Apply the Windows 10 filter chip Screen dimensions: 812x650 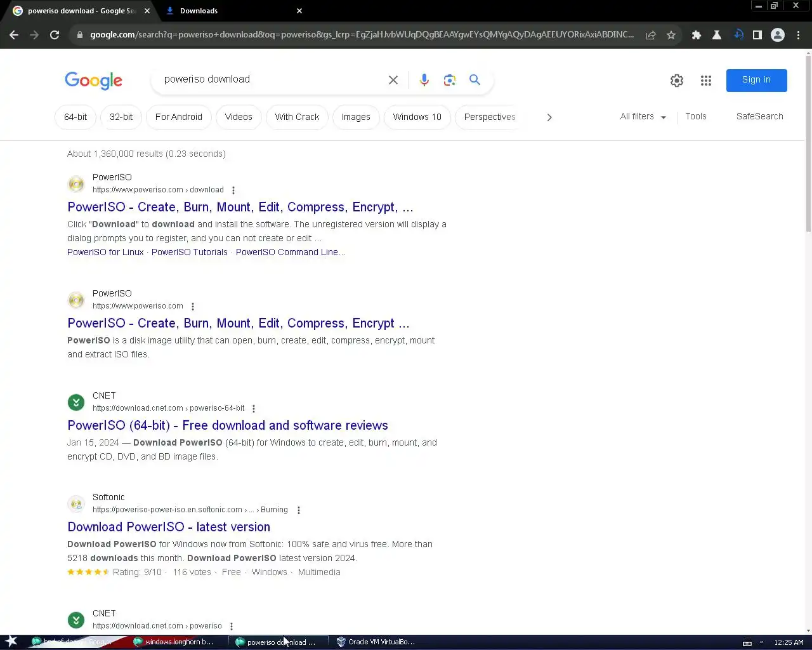(417, 117)
